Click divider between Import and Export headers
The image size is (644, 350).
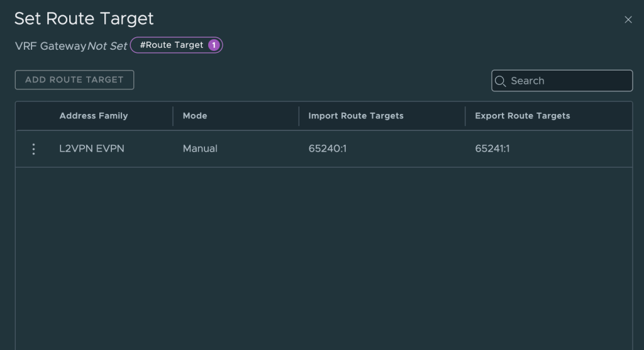tap(465, 116)
